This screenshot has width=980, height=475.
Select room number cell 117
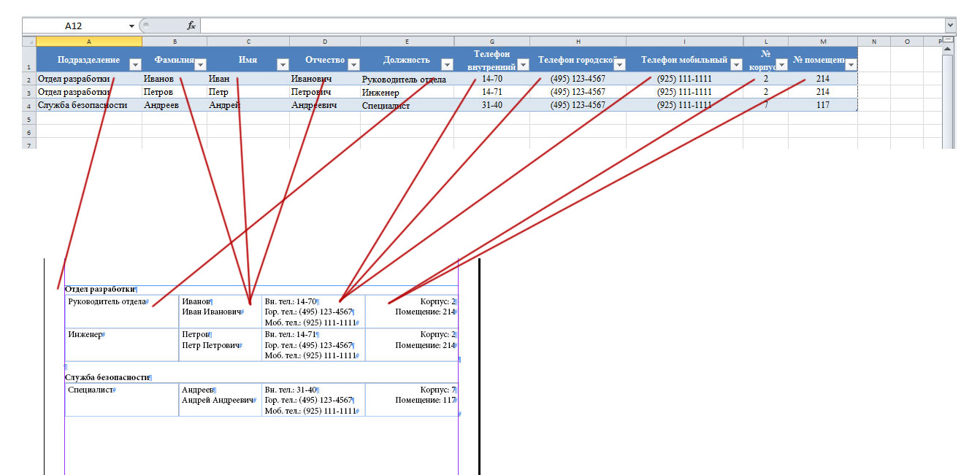pos(822,105)
